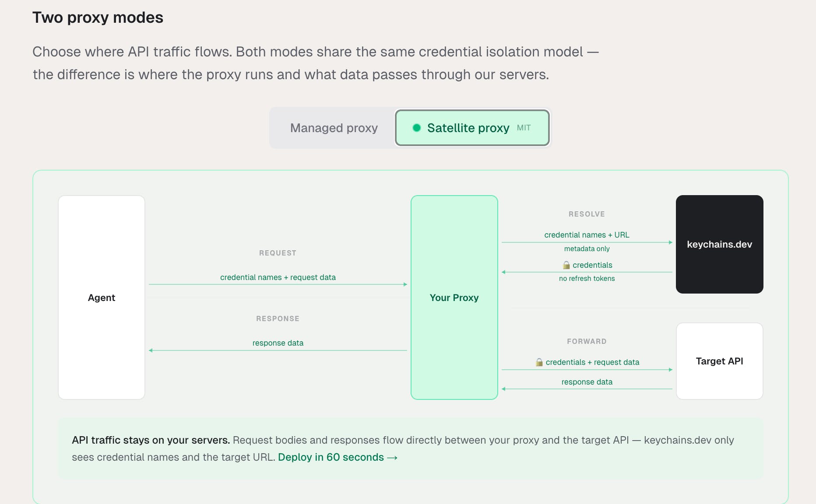This screenshot has height=504, width=816.
Task: Open the Deploy in 60 seconds link
Action: coord(338,457)
